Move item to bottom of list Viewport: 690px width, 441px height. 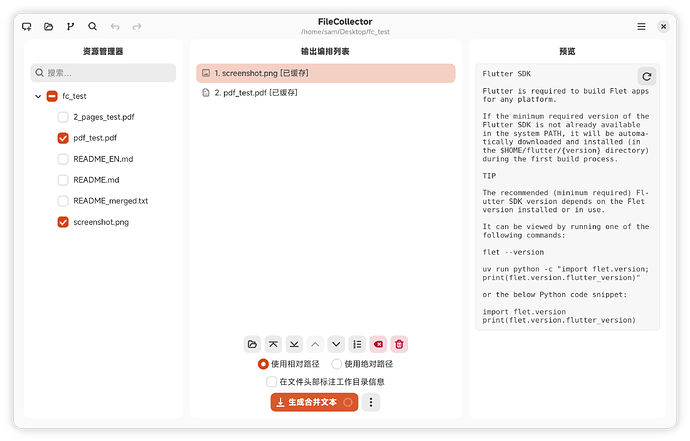(x=294, y=344)
